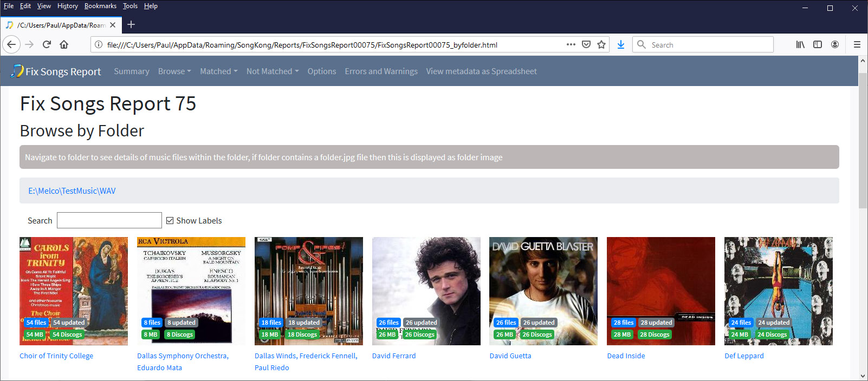This screenshot has height=381, width=868.
Task: Click the red Dead Inside album cover
Action: (x=661, y=291)
